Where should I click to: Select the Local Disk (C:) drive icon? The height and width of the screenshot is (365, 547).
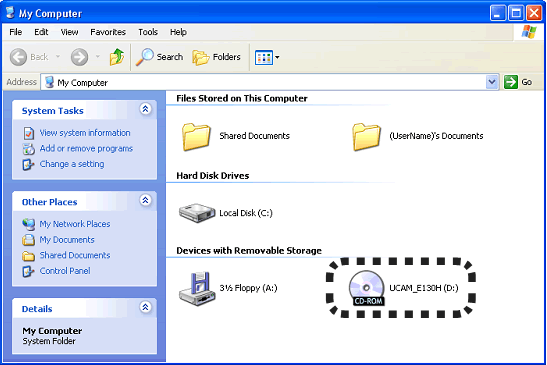pyautogui.click(x=197, y=213)
